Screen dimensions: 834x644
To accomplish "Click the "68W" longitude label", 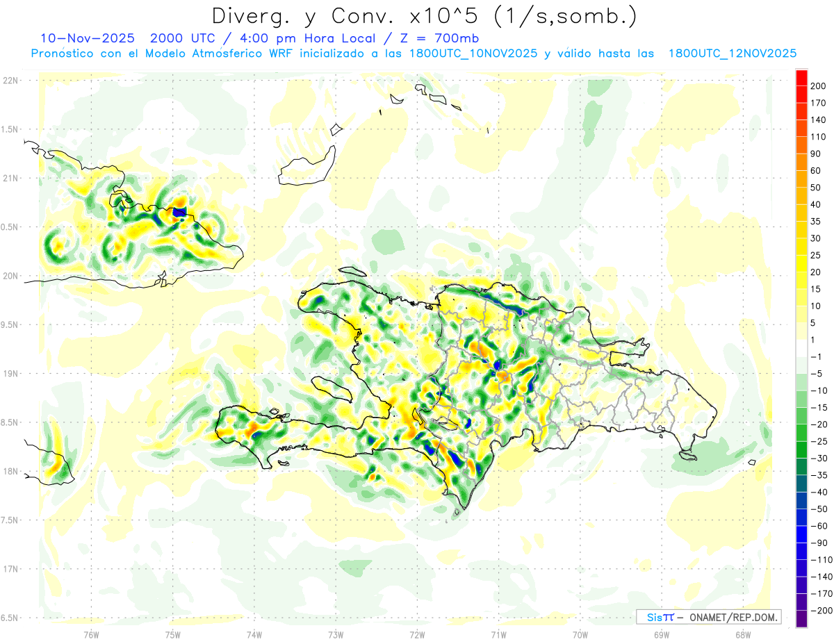I will coord(742,634).
